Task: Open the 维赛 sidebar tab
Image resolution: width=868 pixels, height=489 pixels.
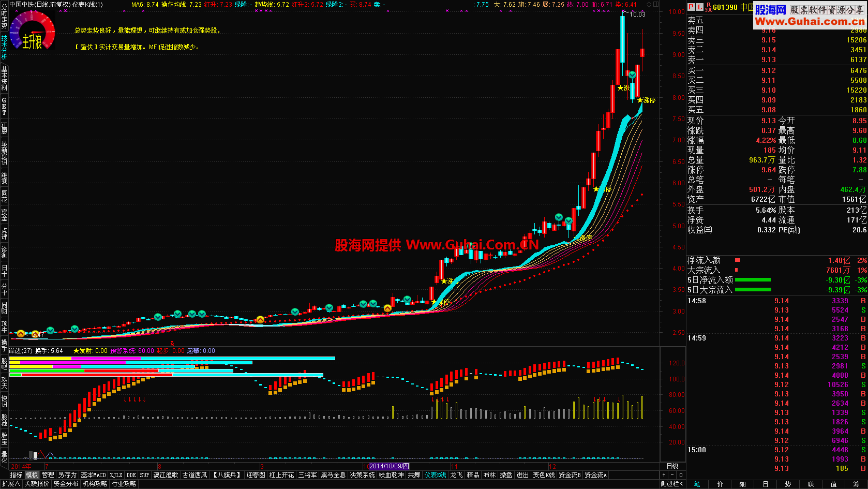Action: pyautogui.click(x=4, y=178)
